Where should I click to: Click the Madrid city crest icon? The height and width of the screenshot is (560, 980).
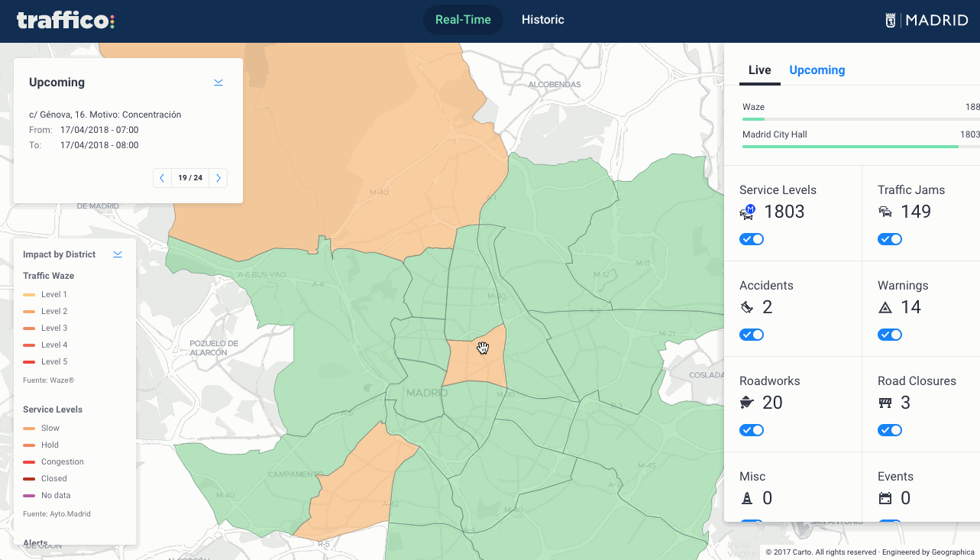890,19
